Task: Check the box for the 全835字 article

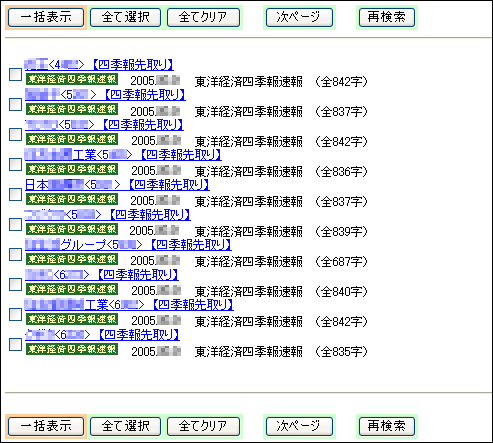Action: (x=15, y=344)
